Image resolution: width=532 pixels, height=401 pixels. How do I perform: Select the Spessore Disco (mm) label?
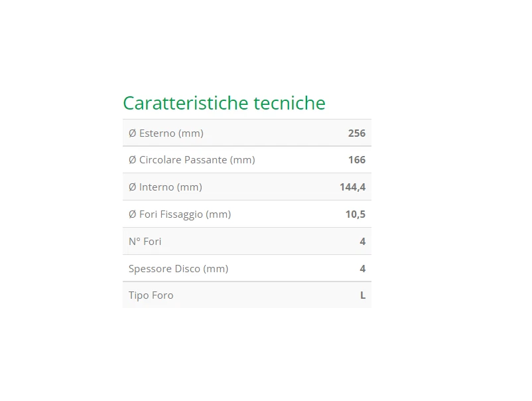tap(178, 269)
